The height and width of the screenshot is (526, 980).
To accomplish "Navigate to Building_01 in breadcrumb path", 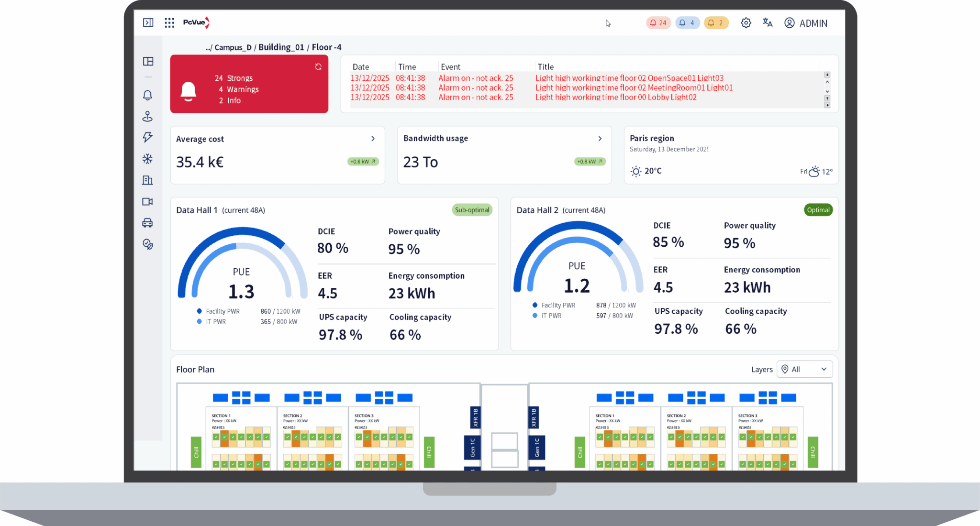I will click(281, 47).
